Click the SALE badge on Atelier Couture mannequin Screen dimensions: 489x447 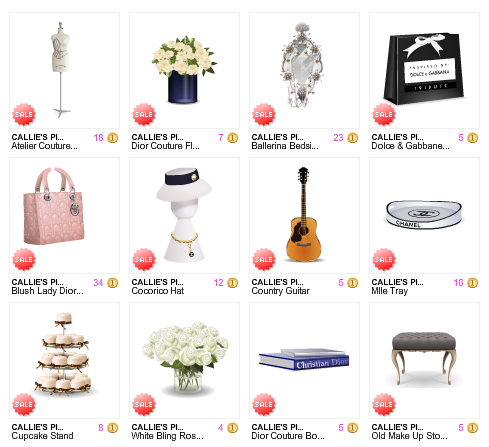pos(24,114)
